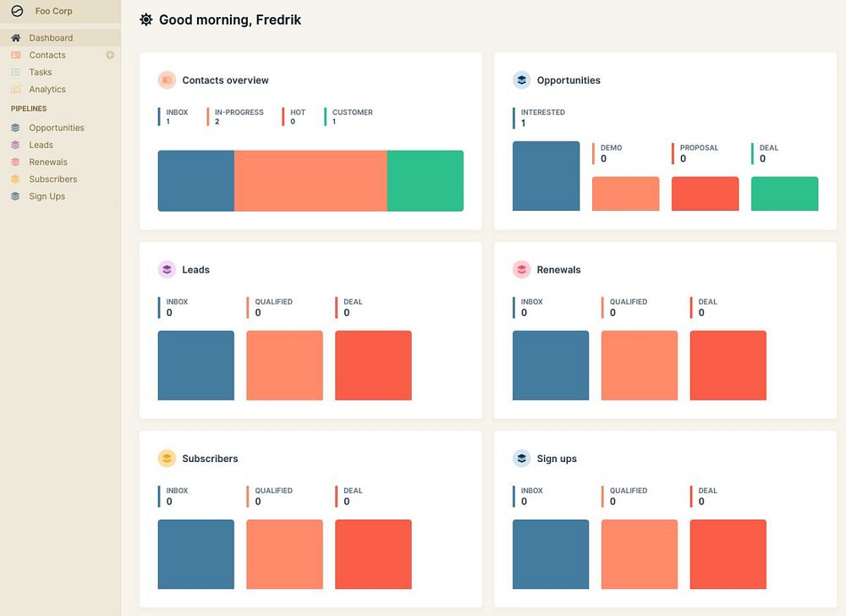Open the Contacts overview card title
Screen dimensions: 846x616
(225, 80)
